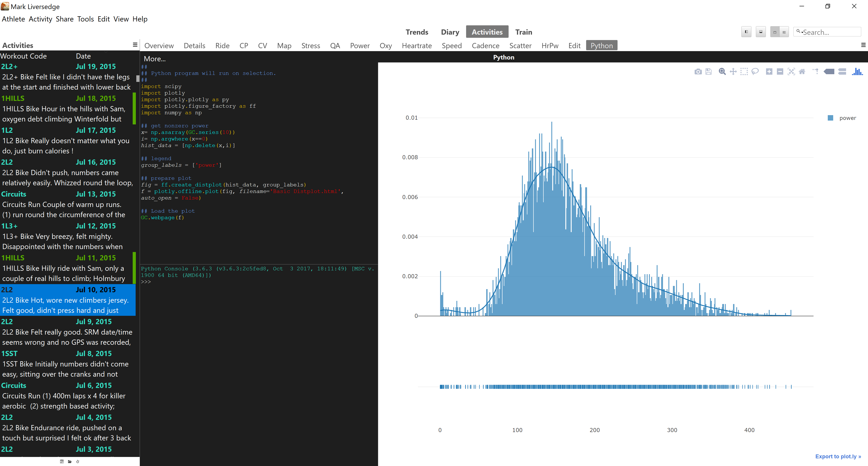
Task: Switch to the Heartrate tab
Action: click(x=416, y=45)
